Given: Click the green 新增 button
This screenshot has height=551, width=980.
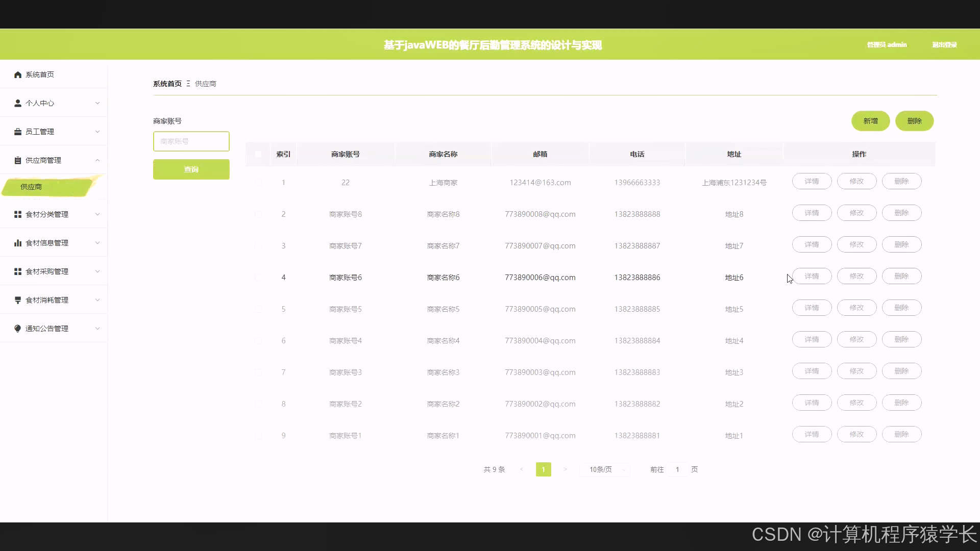Looking at the screenshot, I should click(x=870, y=121).
